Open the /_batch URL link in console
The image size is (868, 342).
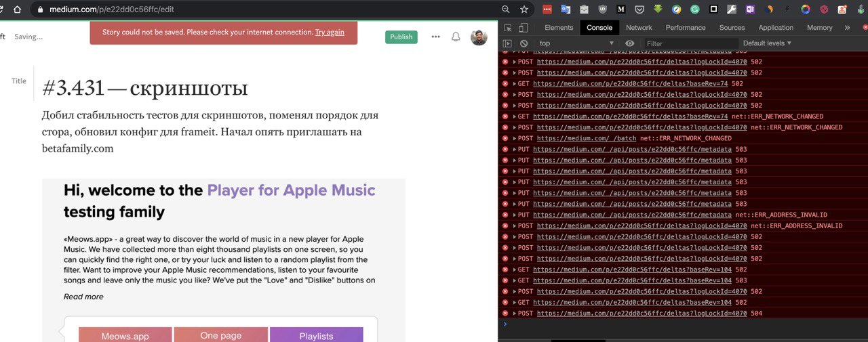[x=587, y=138]
